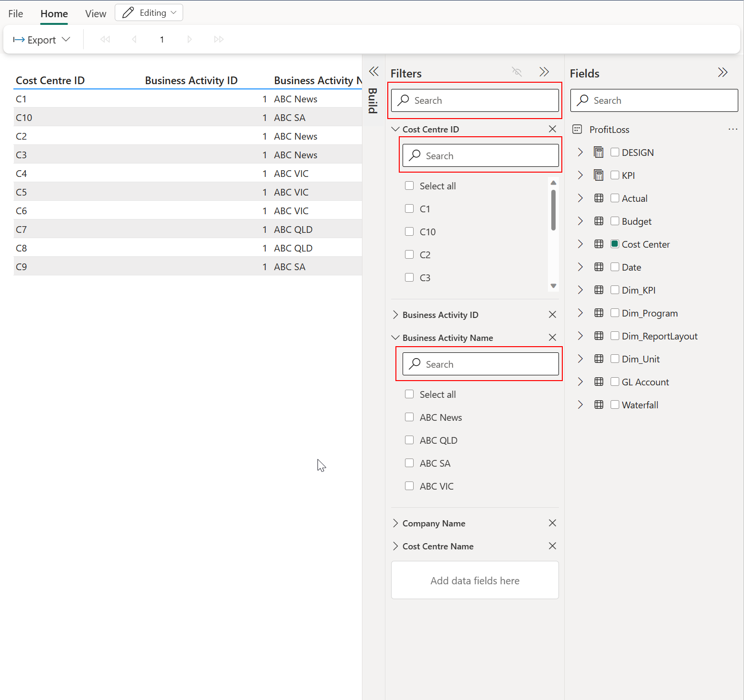
Task: Click the ProfitLoss semantic model icon
Action: (x=577, y=129)
